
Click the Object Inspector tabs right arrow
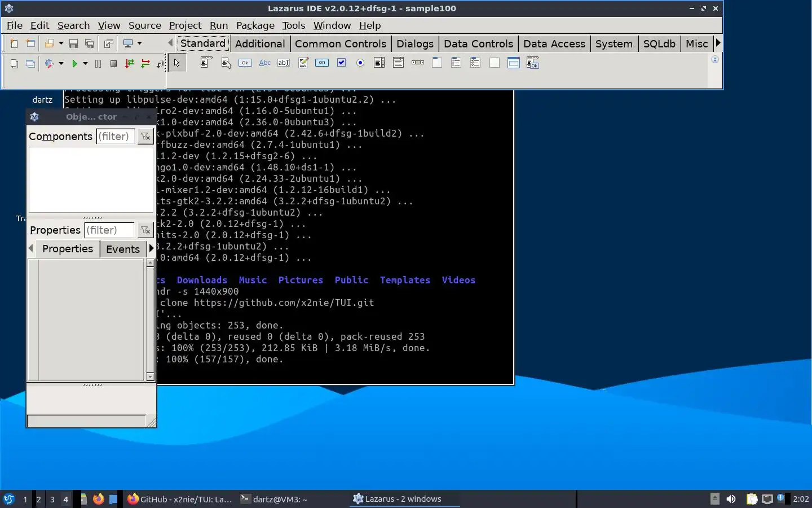pyautogui.click(x=151, y=248)
